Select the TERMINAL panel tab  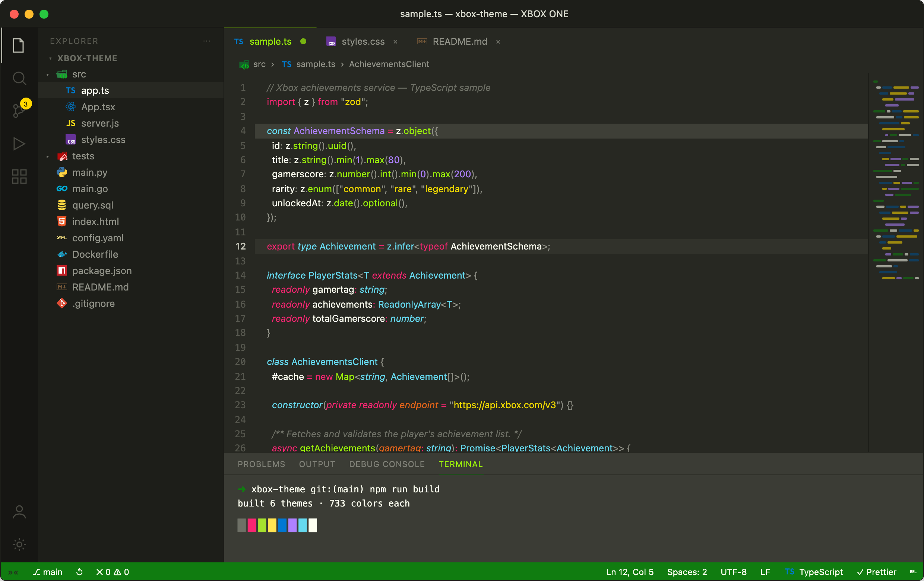[x=461, y=464]
